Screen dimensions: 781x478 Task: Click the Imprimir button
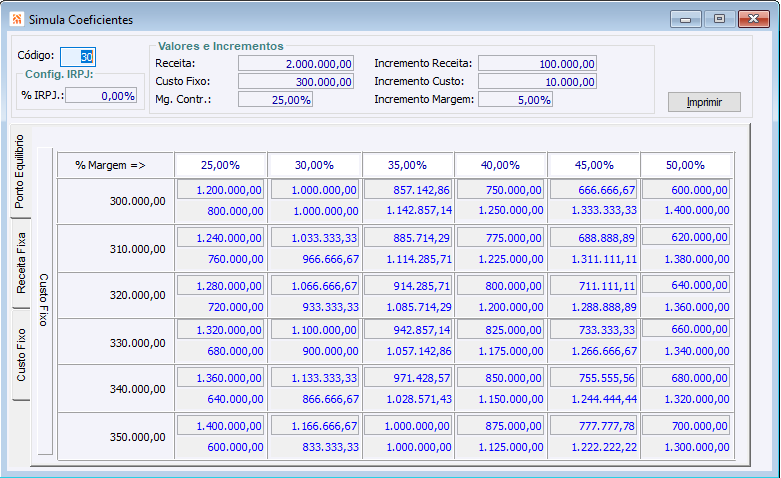click(704, 102)
